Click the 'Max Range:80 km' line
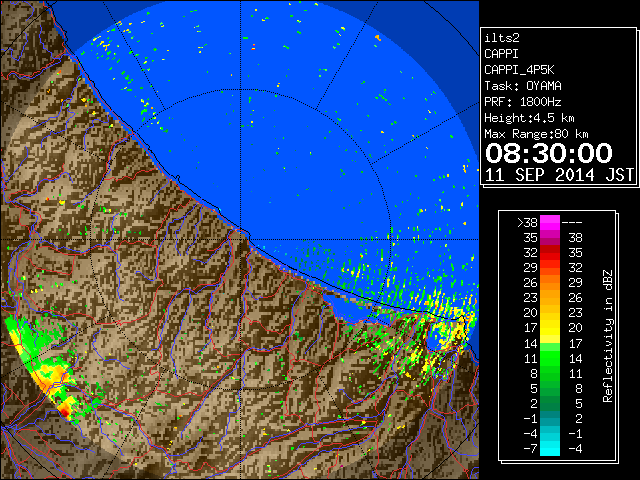The width and height of the screenshot is (640, 480). tap(536, 134)
